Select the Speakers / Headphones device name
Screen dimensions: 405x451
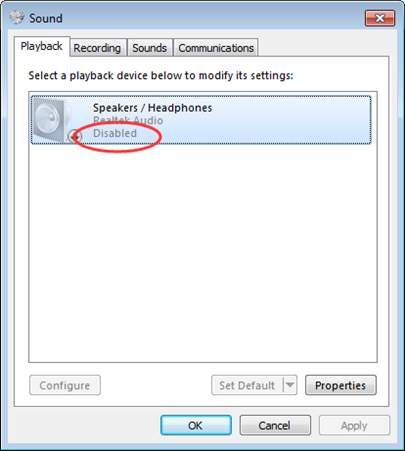152,108
